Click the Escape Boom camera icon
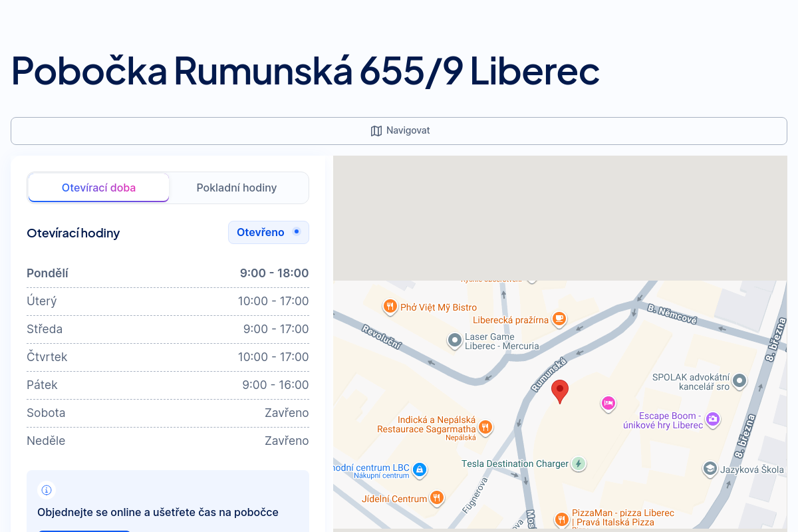 click(713, 419)
